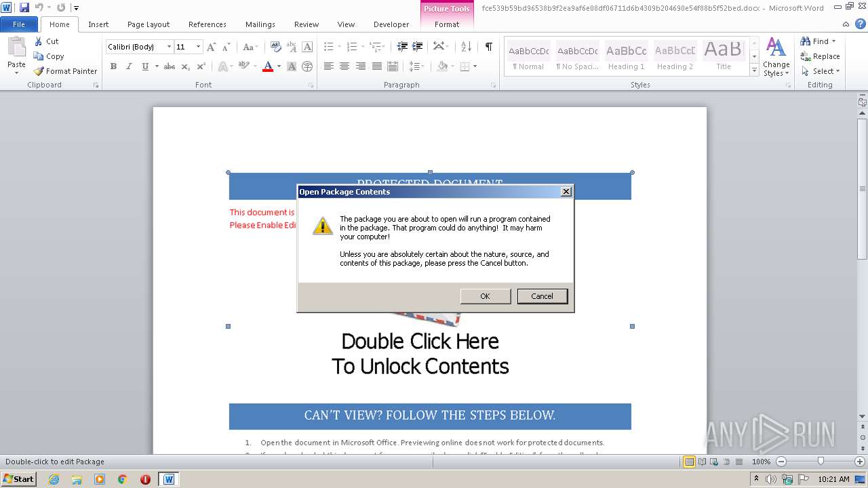Screen dimensions: 868x488
Task: Toggle Character Shading
Action: (292, 66)
